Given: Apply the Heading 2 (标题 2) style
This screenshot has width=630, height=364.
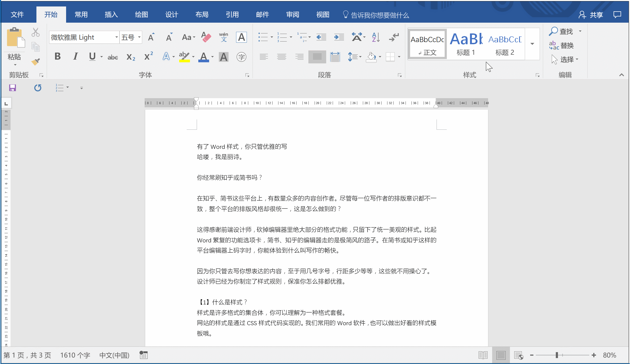Looking at the screenshot, I should (x=505, y=44).
